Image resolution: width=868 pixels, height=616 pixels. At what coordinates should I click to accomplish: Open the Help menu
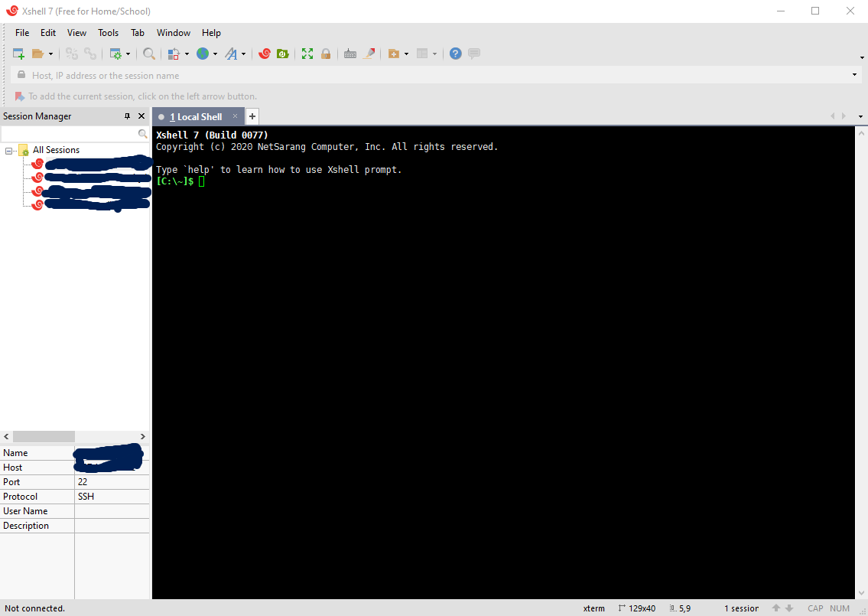coord(211,33)
